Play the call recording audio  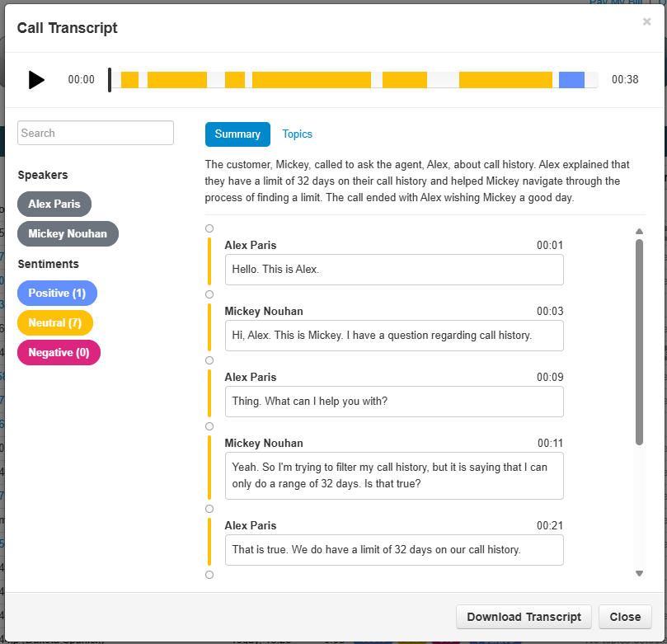(36, 80)
